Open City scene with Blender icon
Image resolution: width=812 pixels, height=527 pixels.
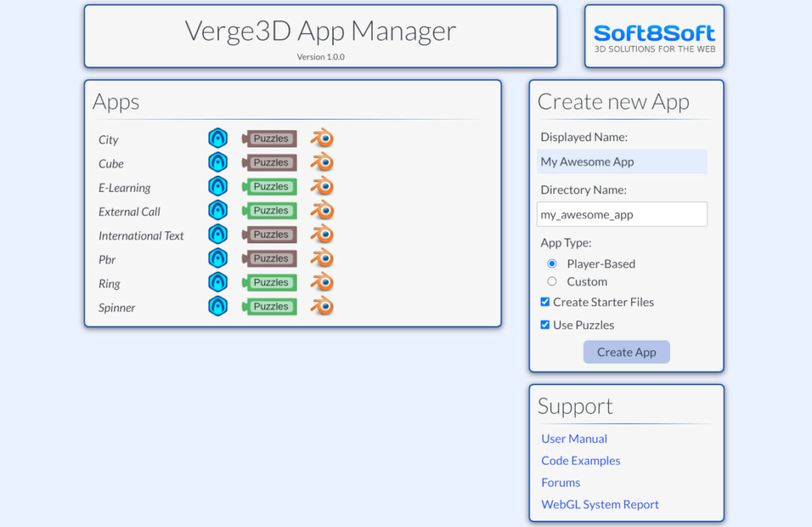pos(322,138)
